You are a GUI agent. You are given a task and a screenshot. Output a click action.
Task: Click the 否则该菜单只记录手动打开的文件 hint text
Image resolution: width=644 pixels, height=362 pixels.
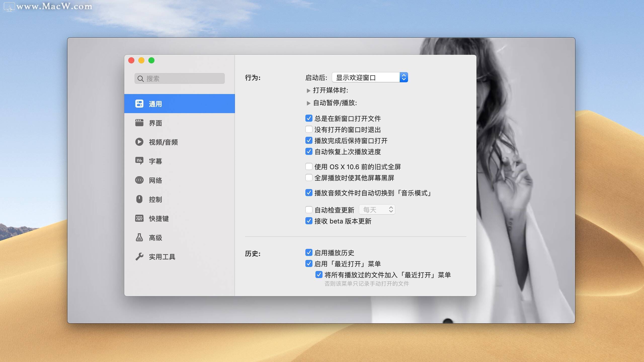[367, 284]
